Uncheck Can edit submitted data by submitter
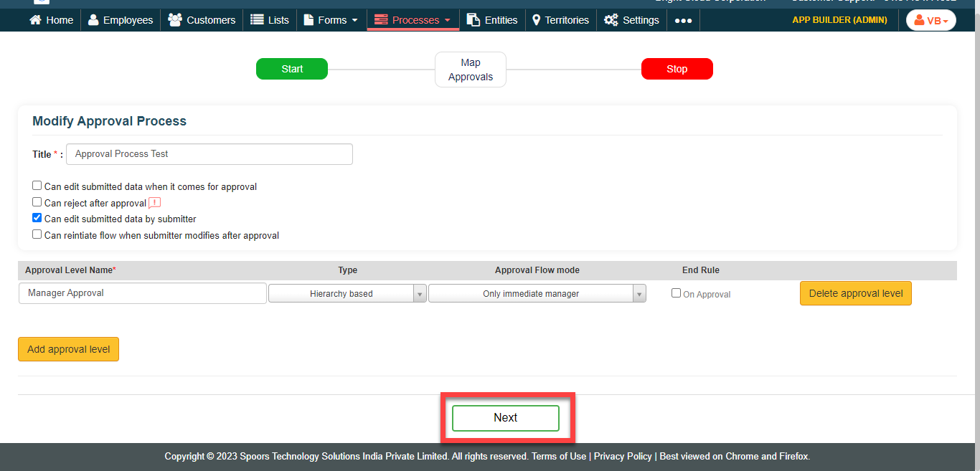980x471 pixels. (37, 218)
